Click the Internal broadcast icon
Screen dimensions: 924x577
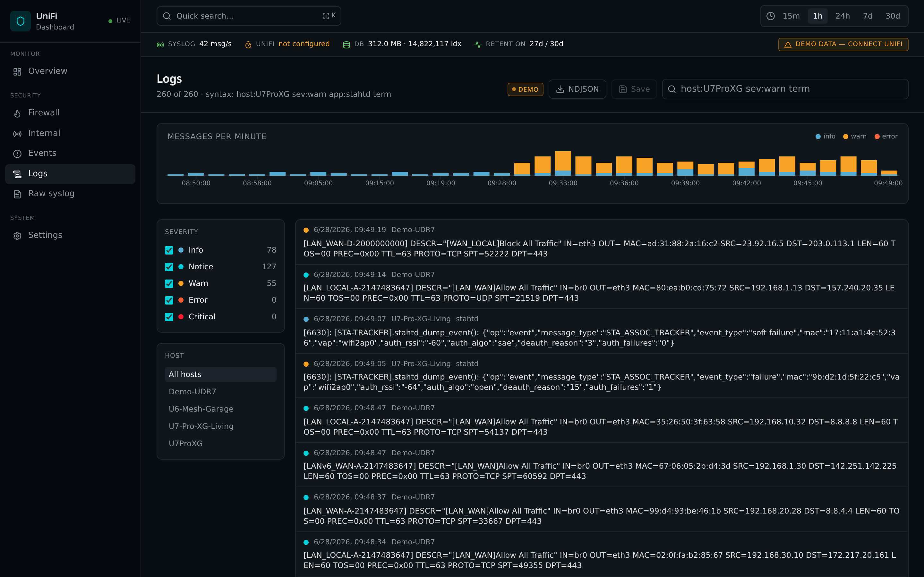click(x=17, y=134)
